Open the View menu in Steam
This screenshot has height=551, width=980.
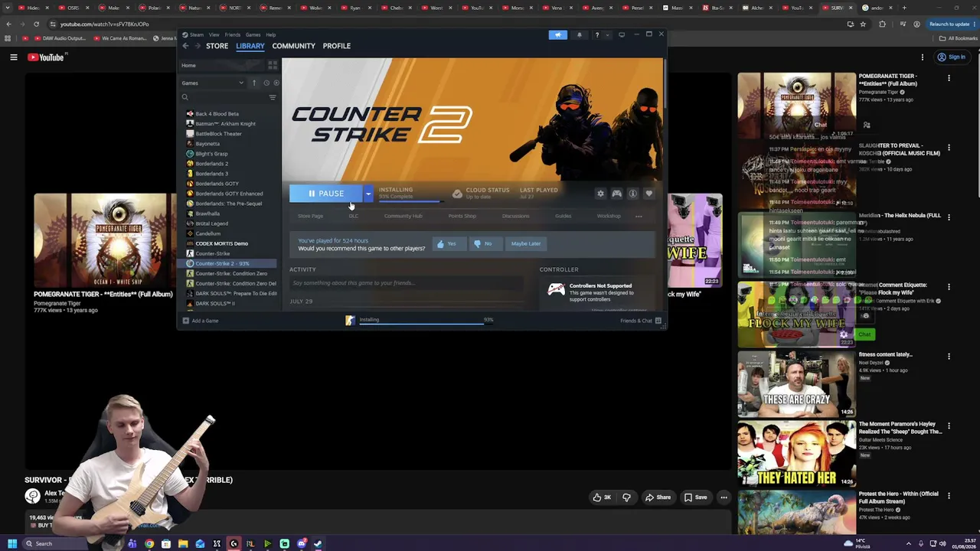pos(214,34)
